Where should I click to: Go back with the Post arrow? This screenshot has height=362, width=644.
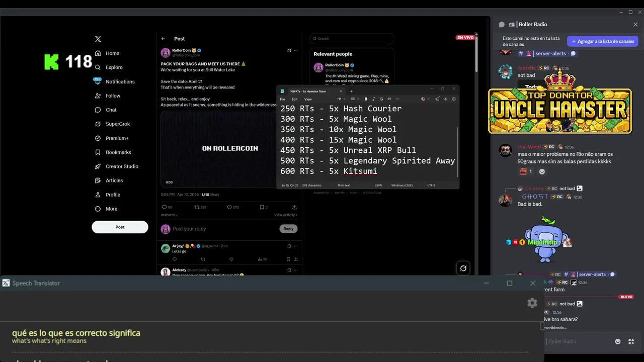(163, 39)
